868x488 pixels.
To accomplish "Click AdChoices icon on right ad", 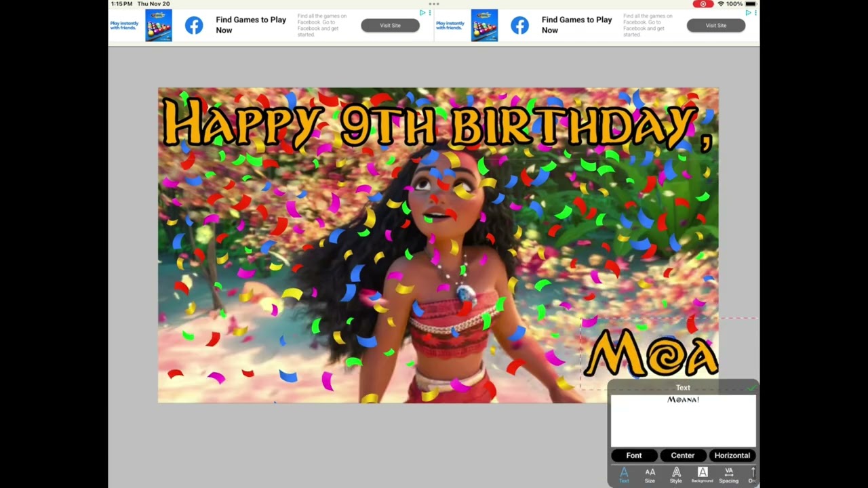I will 749,12.
